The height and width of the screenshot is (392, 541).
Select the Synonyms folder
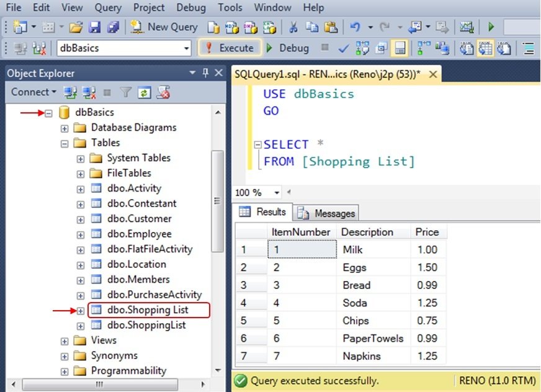114,355
